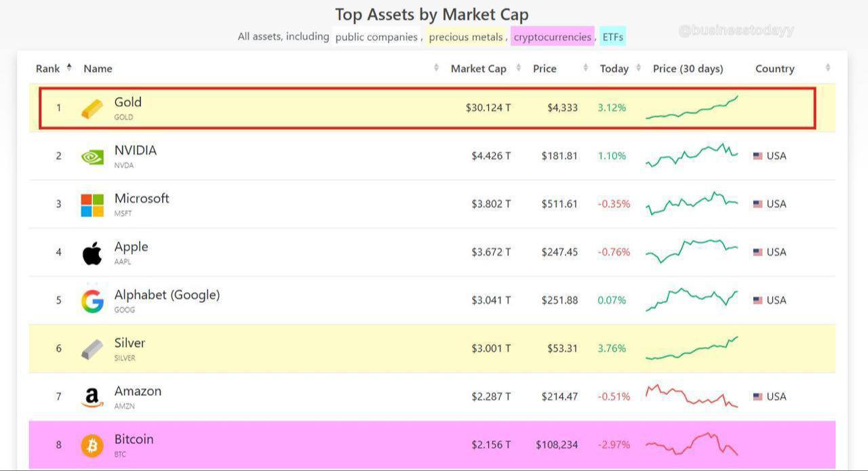The image size is (868, 471).
Task: Click the Google G logo
Action: coord(92,301)
